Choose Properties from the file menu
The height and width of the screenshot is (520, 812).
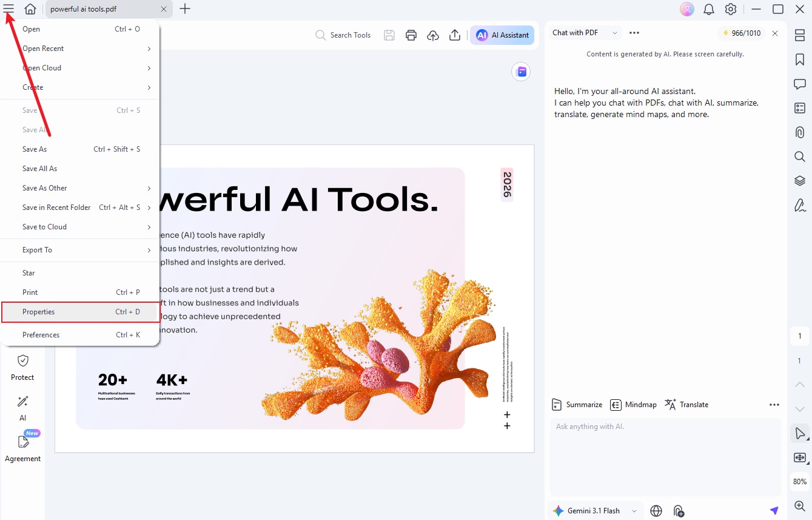(80, 312)
